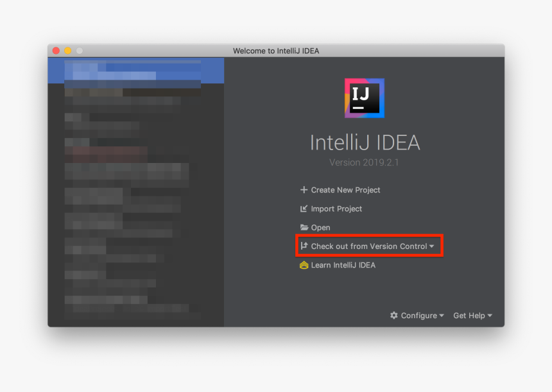Select the Create New Project label
Image resolution: width=552 pixels, height=392 pixels.
pos(345,190)
